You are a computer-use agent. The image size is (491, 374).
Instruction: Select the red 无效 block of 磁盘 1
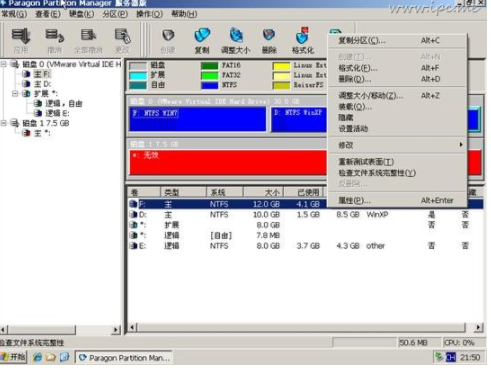pyautogui.click(x=228, y=163)
